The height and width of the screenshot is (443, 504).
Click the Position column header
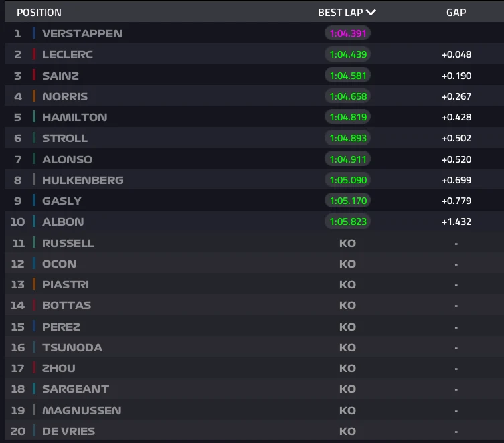pos(39,12)
